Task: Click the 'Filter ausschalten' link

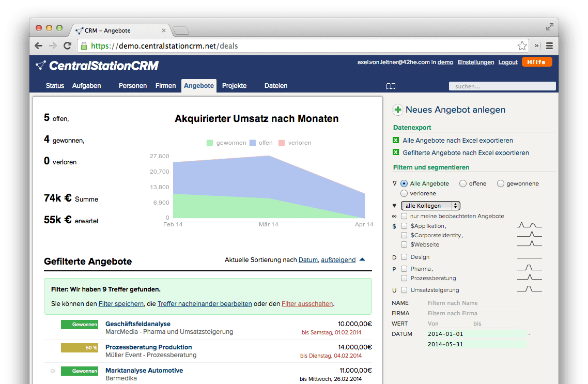Action: coord(307,304)
